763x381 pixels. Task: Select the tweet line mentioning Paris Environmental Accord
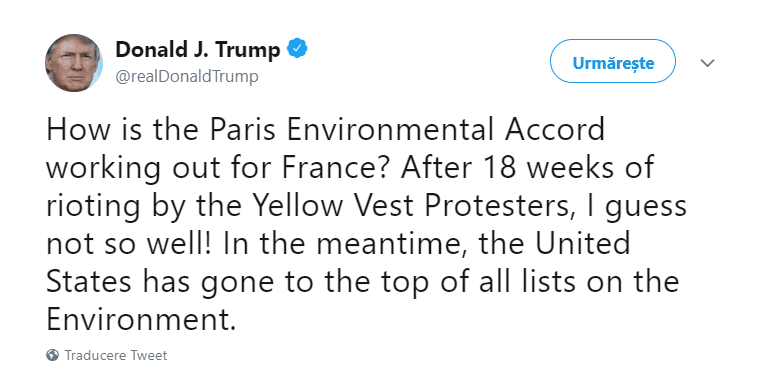point(326,129)
